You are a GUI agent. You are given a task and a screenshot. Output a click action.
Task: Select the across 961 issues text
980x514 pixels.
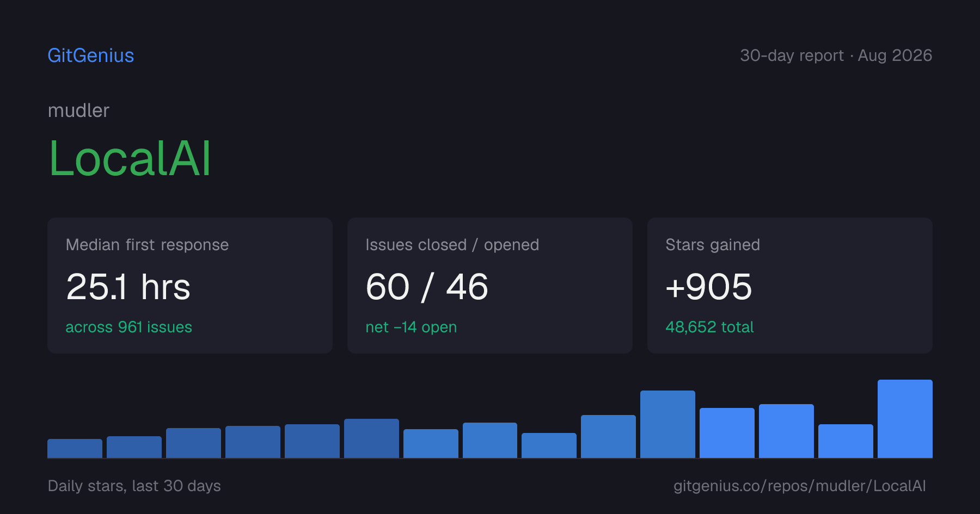tap(128, 327)
